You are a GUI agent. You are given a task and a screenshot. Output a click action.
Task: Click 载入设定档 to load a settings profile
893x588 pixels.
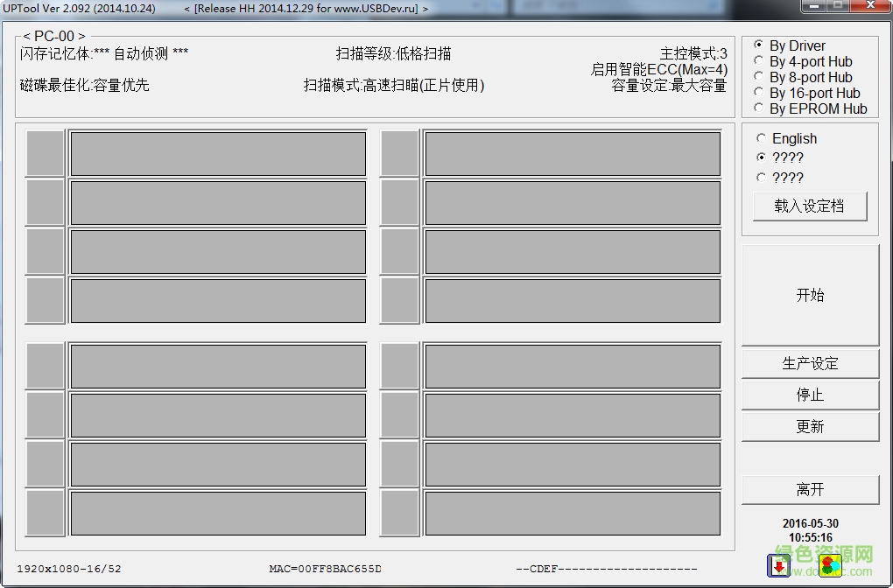point(809,206)
